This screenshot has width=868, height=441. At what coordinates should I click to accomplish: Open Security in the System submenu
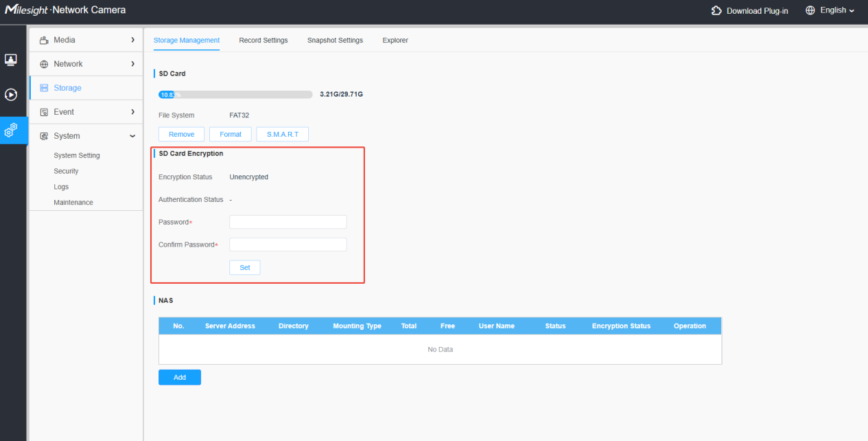point(66,171)
